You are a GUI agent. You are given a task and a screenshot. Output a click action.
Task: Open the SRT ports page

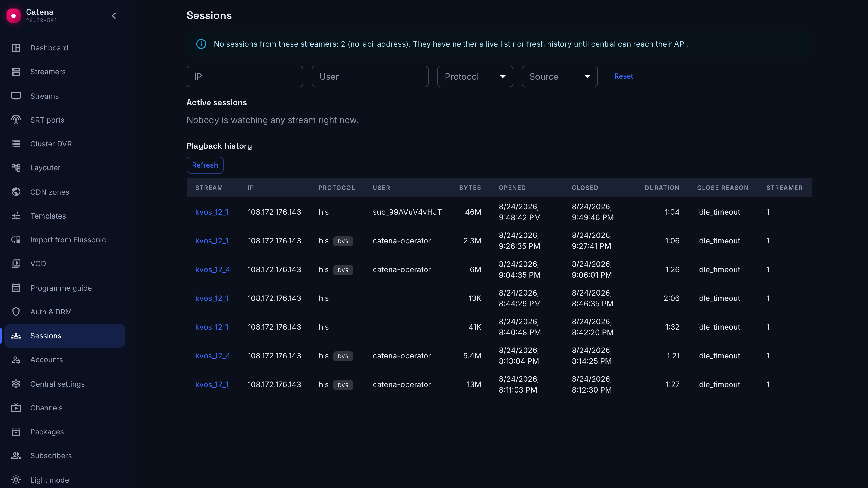pos(65,120)
